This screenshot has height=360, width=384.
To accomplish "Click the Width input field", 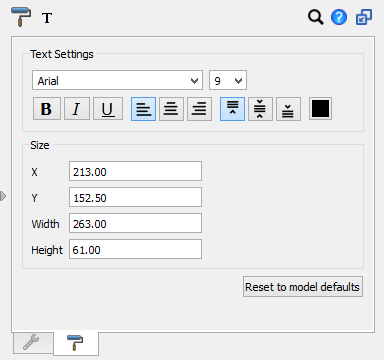I will tap(135, 223).
